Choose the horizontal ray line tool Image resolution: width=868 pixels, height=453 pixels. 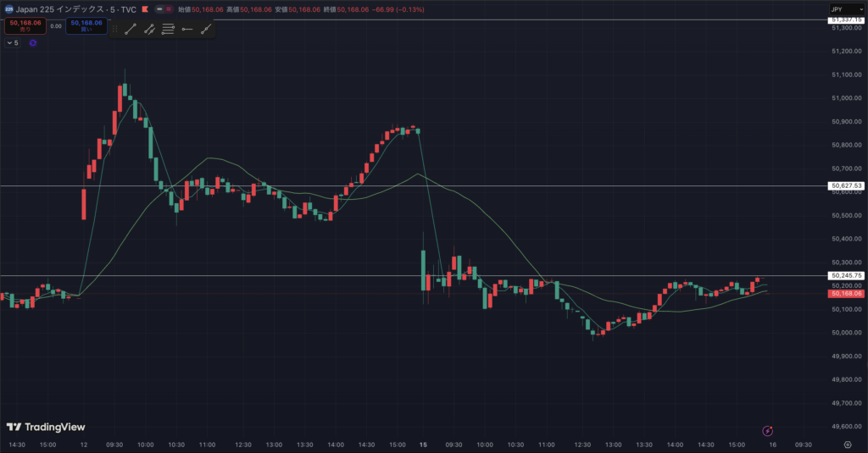[x=186, y=29]
